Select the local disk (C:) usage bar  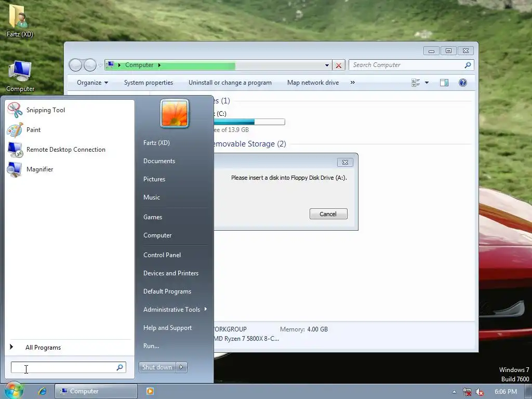(249, 122)
